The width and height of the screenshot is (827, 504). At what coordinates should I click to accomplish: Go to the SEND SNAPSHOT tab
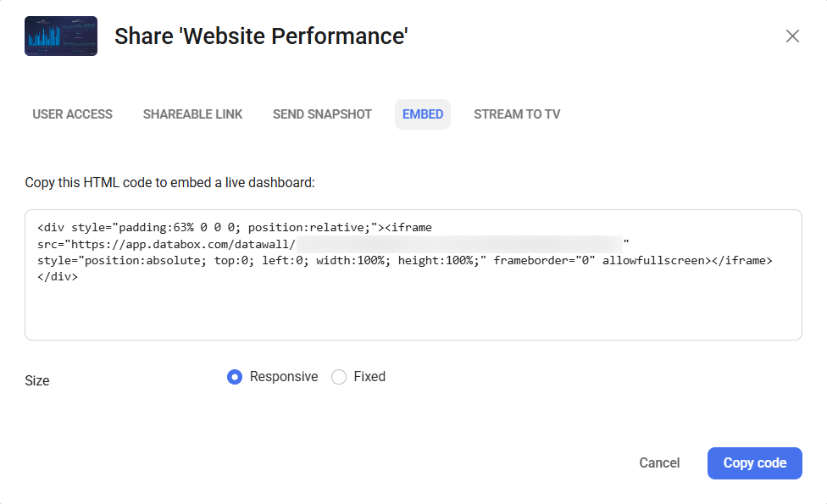click(322, 114)
